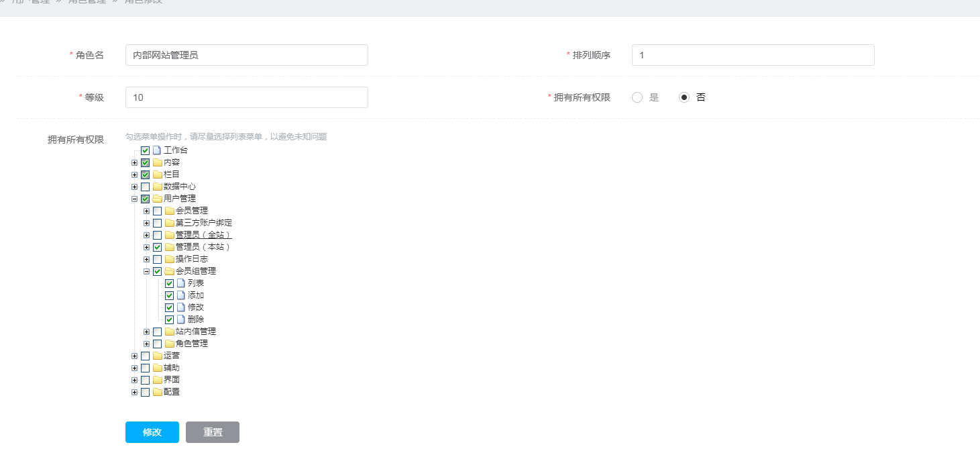Click the 运营 folder icon

158,356
